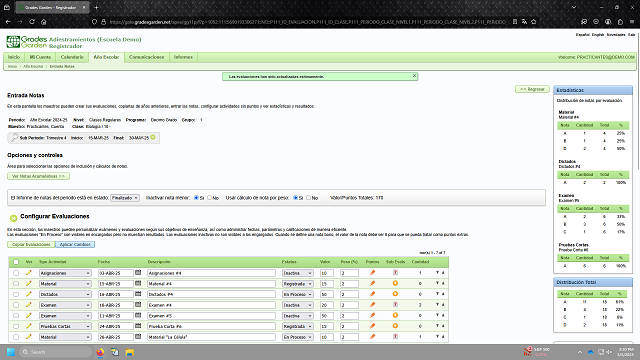Open the Estatus dropdown for Asignaciones #4
Image resolution: width=640 pixels, height=360 pixels.
point(298,273)
